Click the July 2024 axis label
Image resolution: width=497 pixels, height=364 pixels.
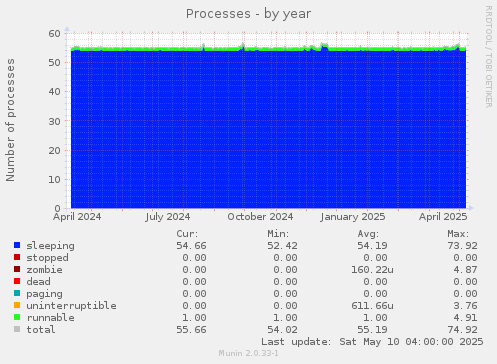[168, 217]
